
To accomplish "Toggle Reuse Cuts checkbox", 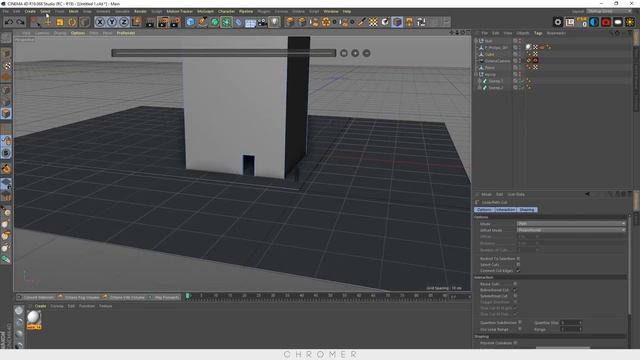I will 515,284.
